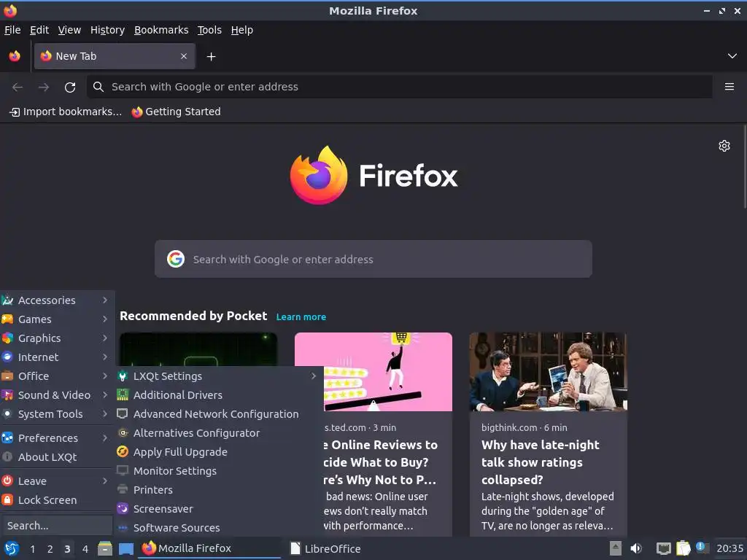Open clipboard manager tray icon
747x560 pixels.
click(683, 548)
